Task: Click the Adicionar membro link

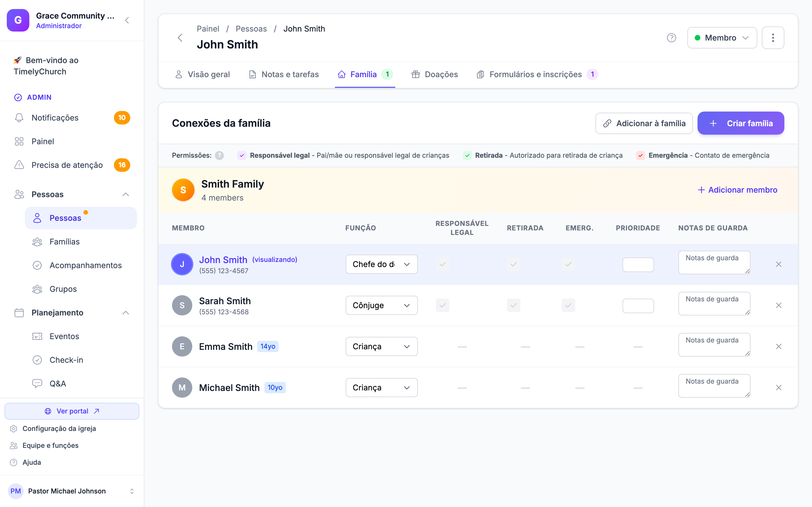Action: click(738, 190)
